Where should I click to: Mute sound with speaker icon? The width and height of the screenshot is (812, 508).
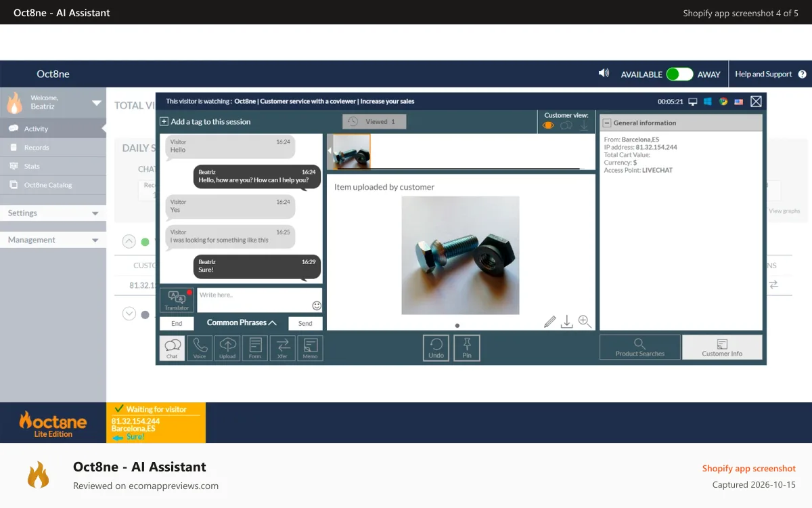pyautogui.click(x=604, y=73)
